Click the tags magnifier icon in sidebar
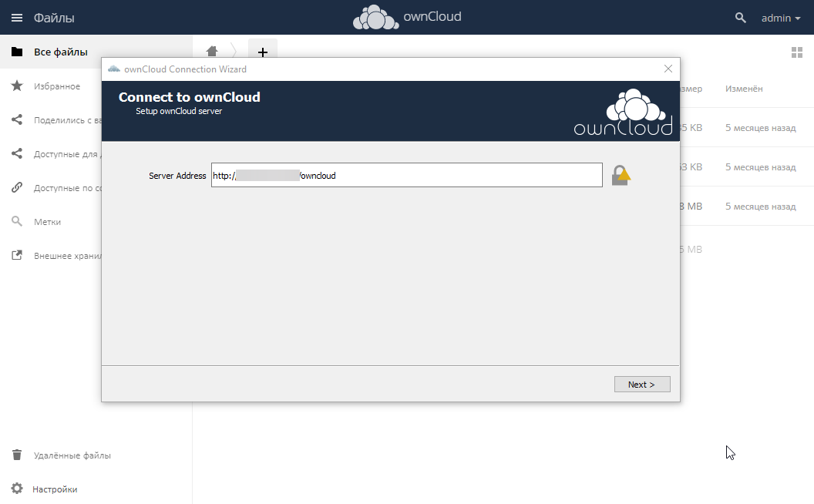This screenshot has height=504, width=814. (17, 222)
